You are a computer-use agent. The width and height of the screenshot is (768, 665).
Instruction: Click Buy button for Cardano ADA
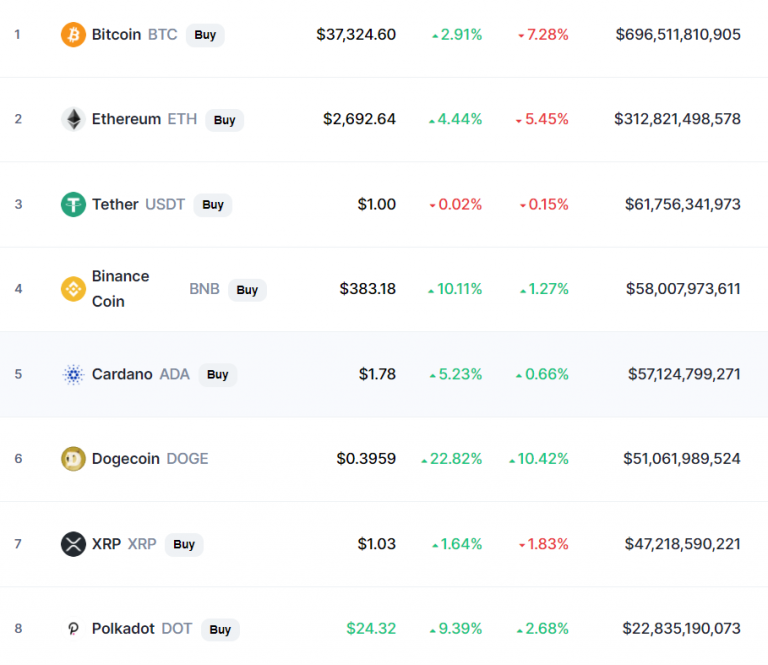(218, 375)
